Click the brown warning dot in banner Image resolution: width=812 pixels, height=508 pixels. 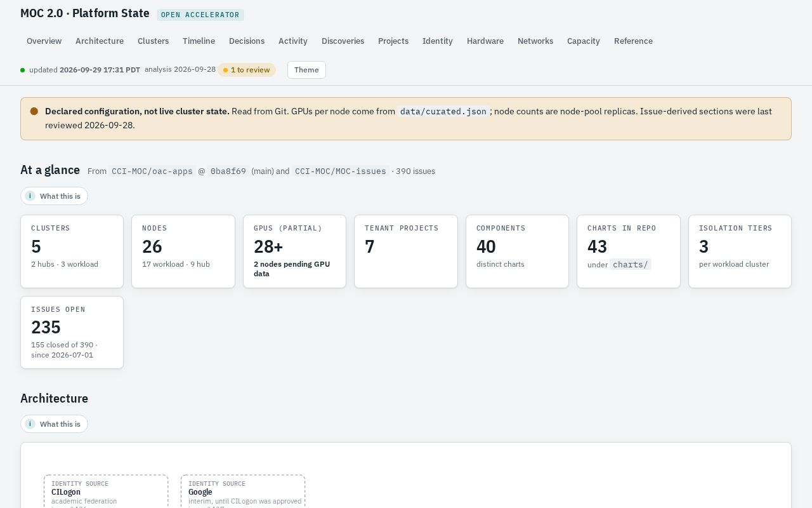pyautogui.click(x=34, y=111)
